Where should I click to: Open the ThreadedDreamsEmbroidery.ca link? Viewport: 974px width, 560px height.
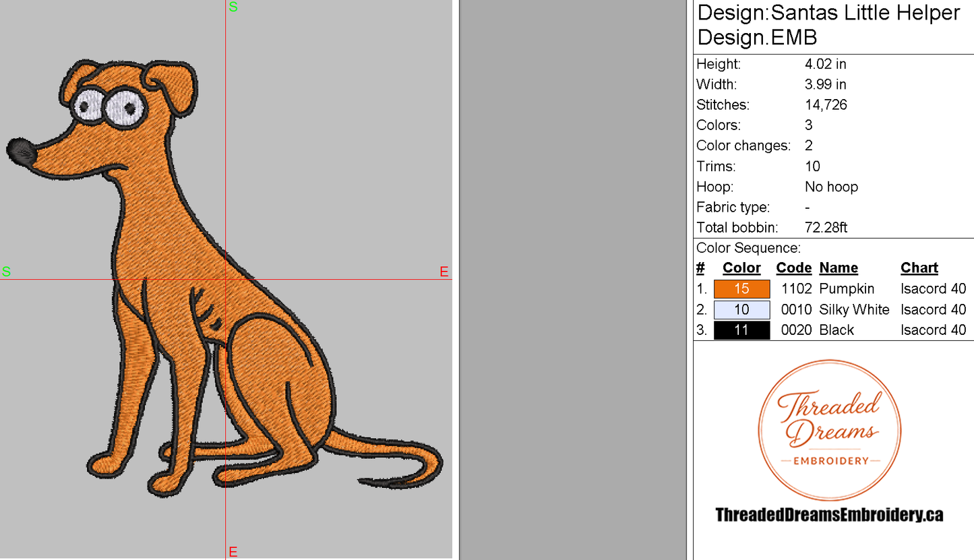pos(829,516)
